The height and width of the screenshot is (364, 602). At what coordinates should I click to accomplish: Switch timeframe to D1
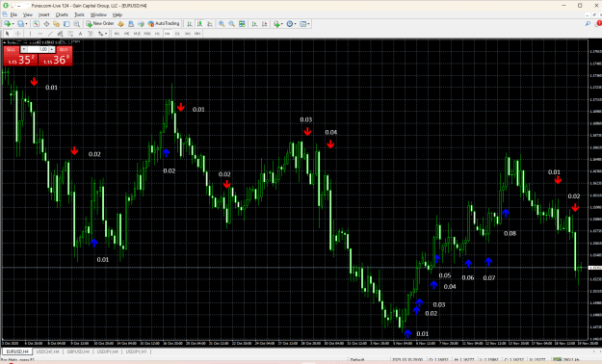coord(177,34)
